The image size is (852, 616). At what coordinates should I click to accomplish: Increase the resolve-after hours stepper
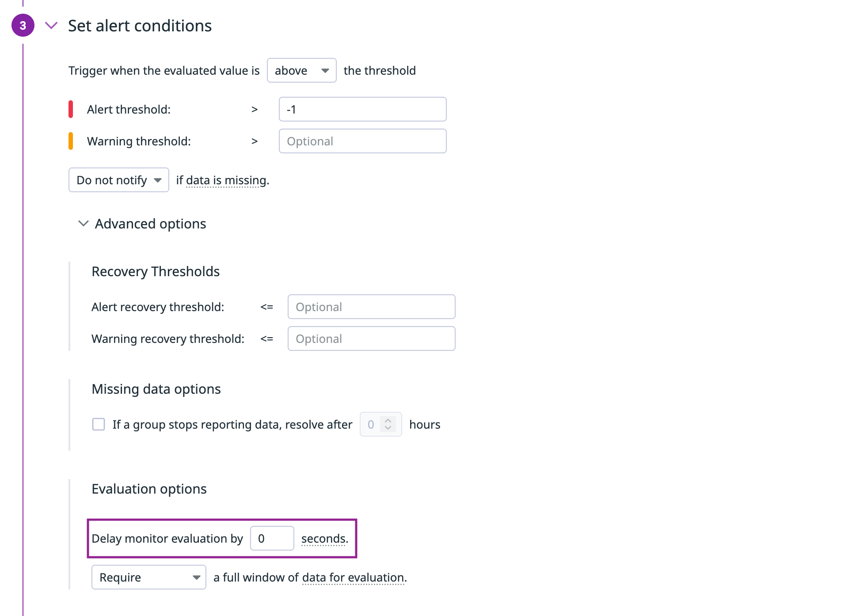388,421
